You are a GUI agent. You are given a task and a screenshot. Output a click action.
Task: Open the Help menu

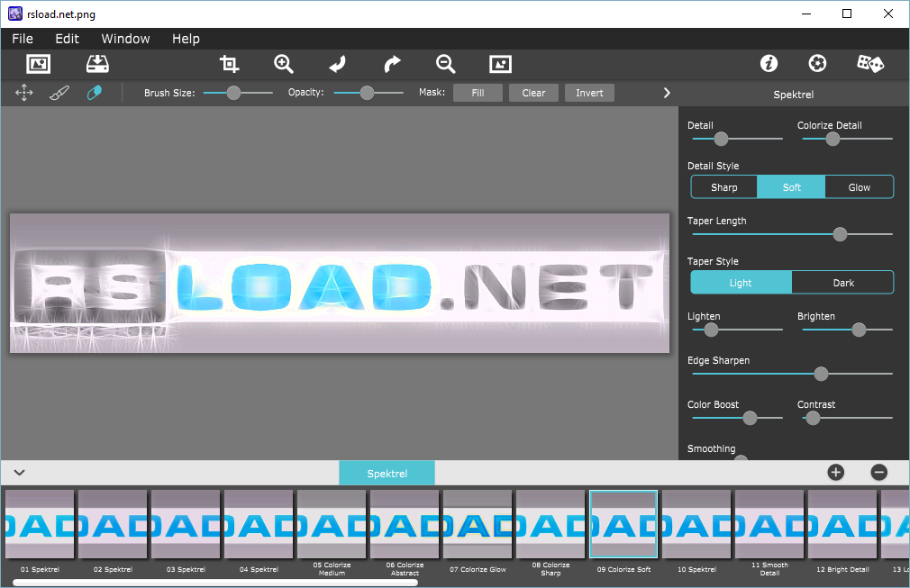pyautogui.click(x=186, y=39)
